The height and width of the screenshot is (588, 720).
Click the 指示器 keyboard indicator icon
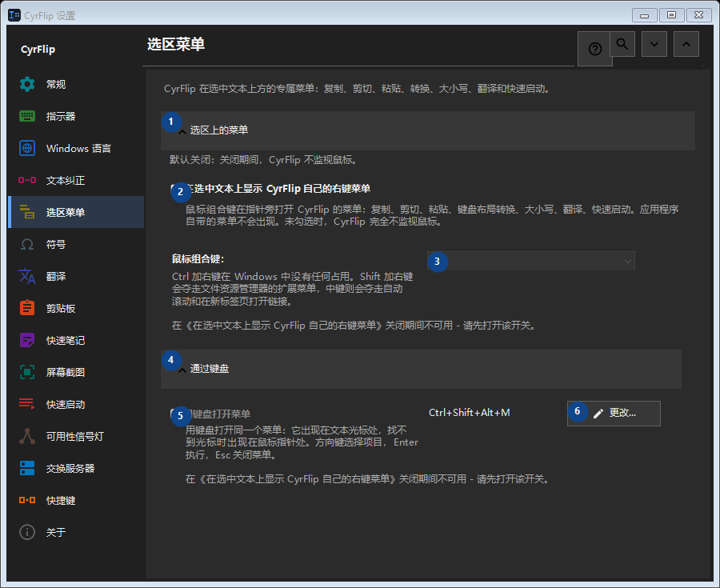27,116
